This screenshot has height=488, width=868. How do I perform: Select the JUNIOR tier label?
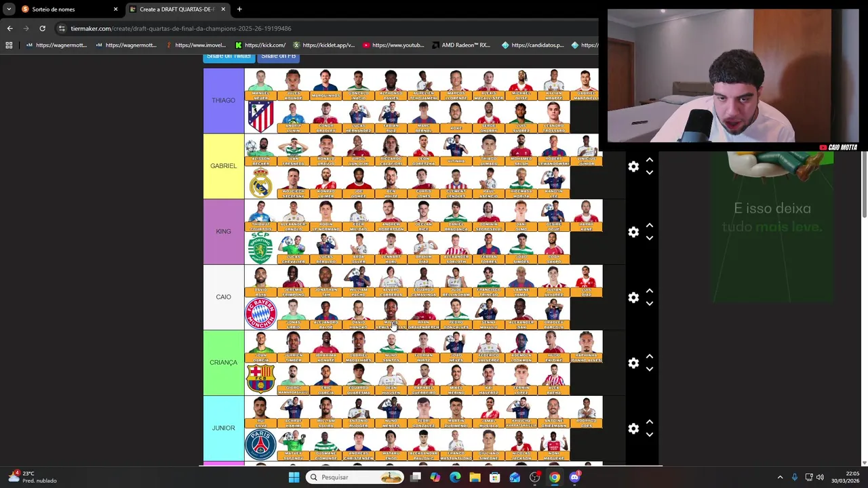click(224, 428)
